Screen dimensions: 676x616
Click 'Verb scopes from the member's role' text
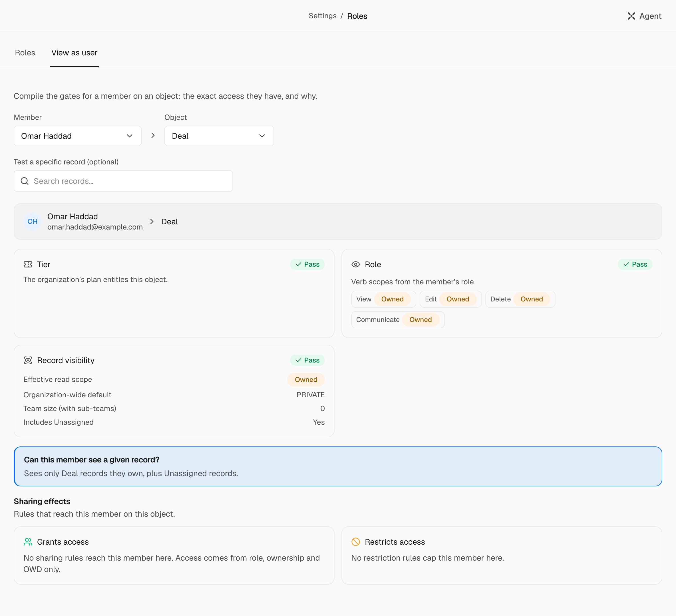pos(413,282)
